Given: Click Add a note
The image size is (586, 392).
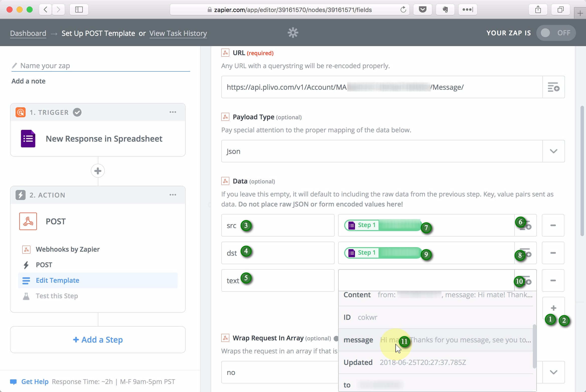Looking at the screenshot, I should pos(28,81).
